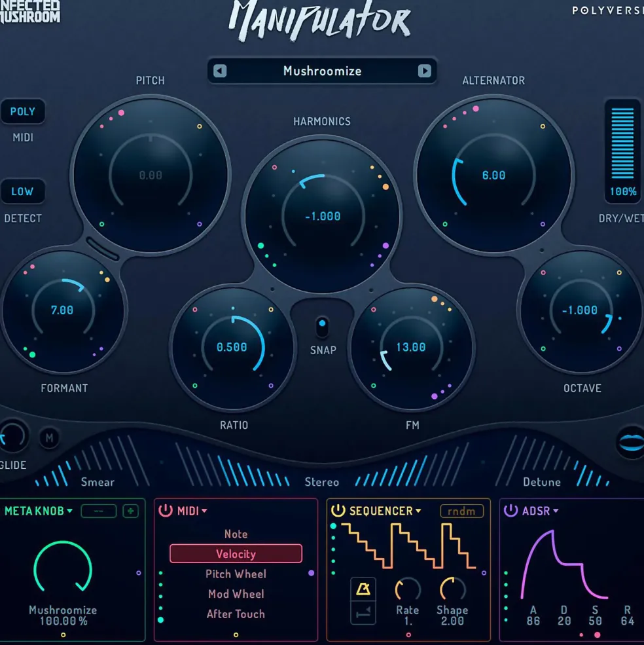Click the sequencer step waveform display

pos(408,545)
